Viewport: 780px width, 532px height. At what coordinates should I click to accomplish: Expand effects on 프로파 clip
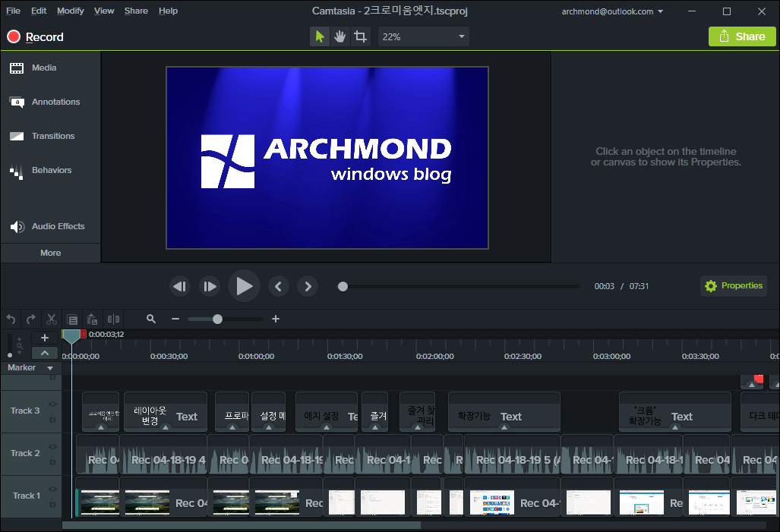point(232,427)
